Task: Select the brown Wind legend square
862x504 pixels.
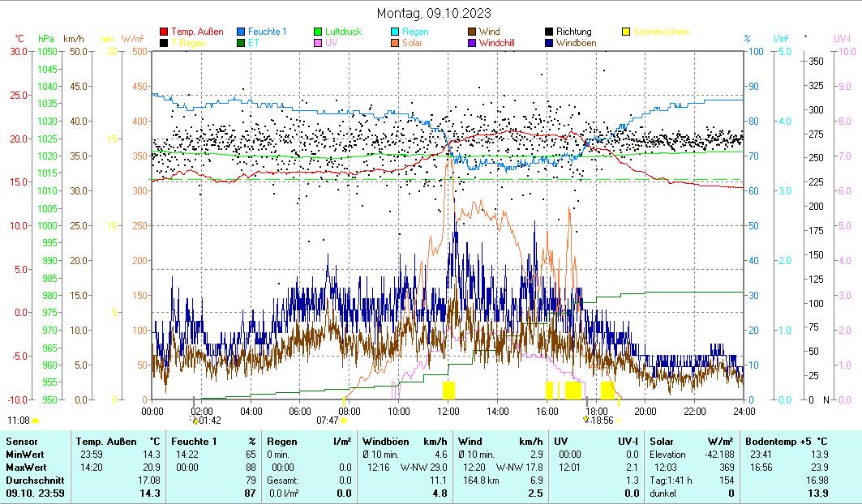Action: (x=473, y=32)
